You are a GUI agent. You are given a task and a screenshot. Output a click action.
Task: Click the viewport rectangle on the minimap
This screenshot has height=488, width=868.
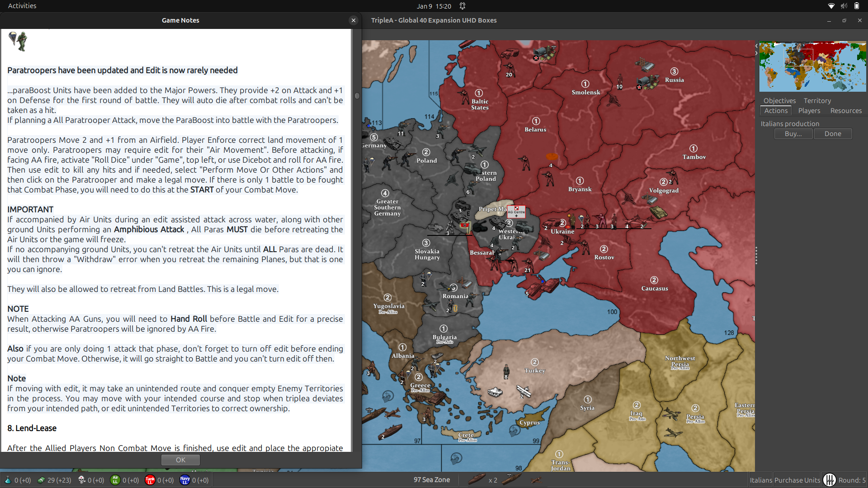click(x=798, y=58)
